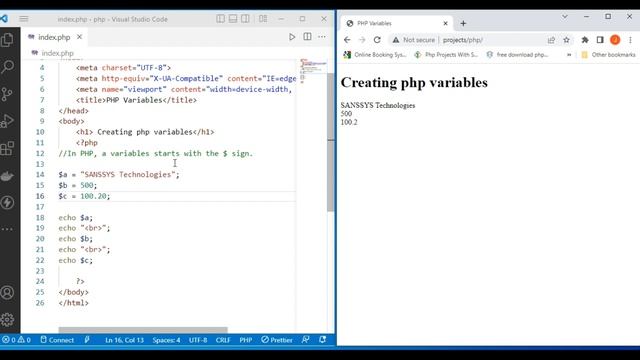Click the code minimap preview

coord(313,71)
